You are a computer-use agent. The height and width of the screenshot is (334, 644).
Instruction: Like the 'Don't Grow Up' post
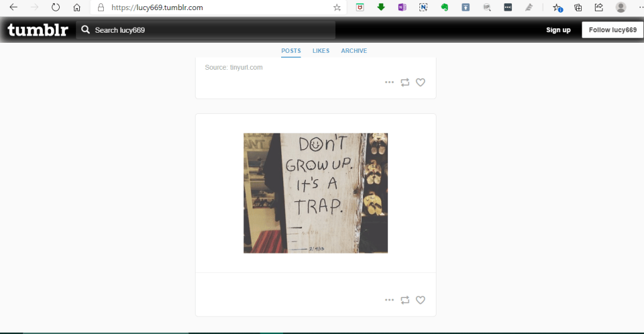coord(421,300)
